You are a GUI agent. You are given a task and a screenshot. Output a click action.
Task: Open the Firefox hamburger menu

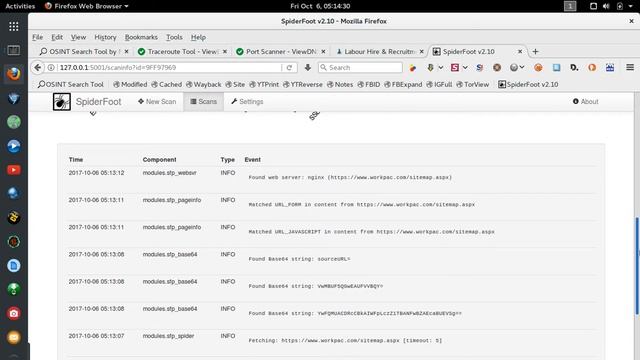pos(630,67)
